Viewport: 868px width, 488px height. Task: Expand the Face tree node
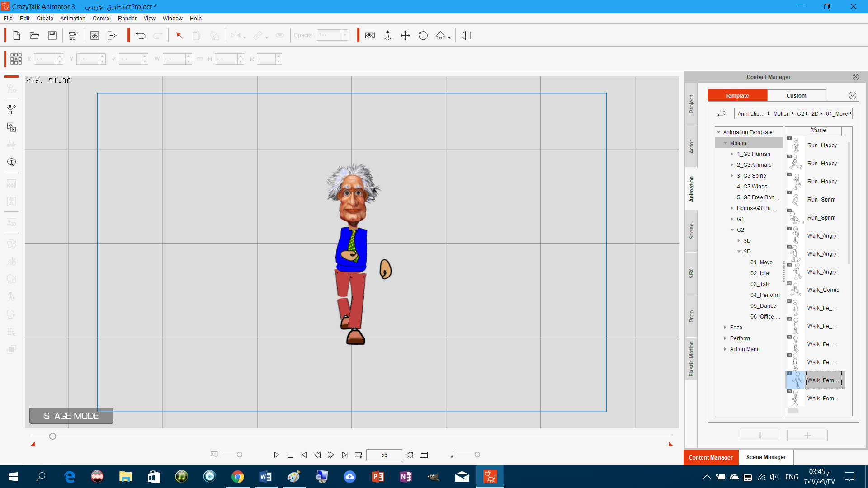(726, 328)
